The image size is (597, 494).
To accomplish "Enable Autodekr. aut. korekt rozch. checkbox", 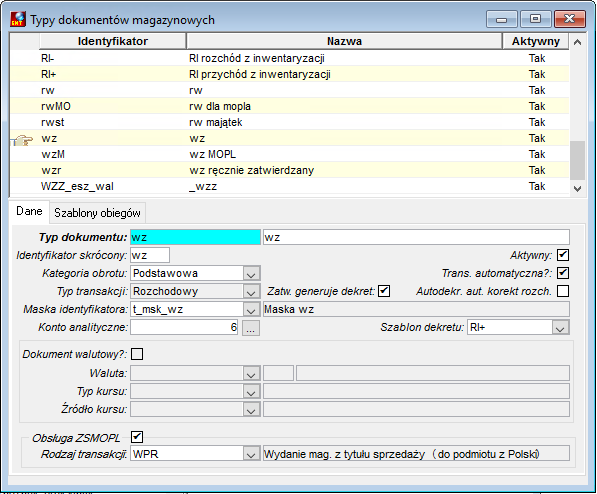I will (x=563, y=291).
